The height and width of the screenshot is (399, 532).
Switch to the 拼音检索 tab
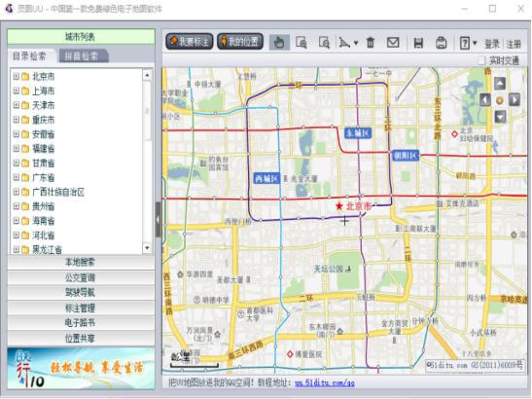(84, 56)
